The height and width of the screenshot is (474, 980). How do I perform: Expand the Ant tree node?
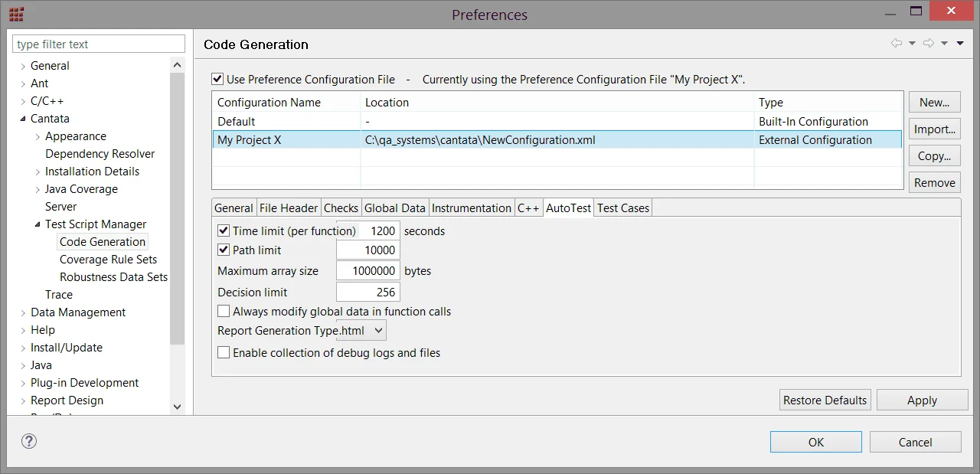click(23, 83)
